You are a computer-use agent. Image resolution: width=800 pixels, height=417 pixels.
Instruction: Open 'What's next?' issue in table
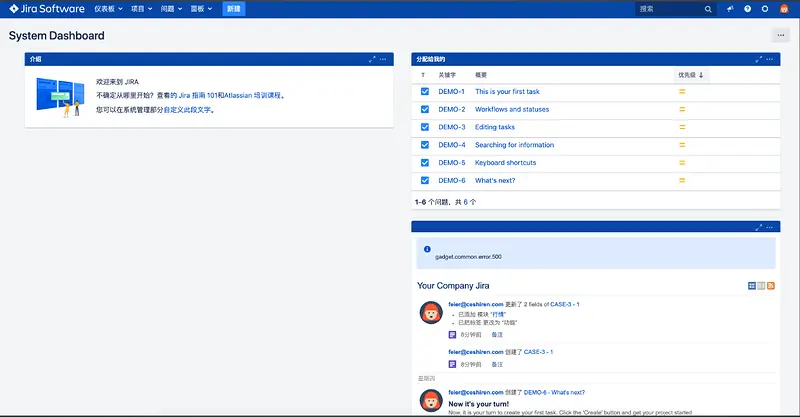coord(495,180)
